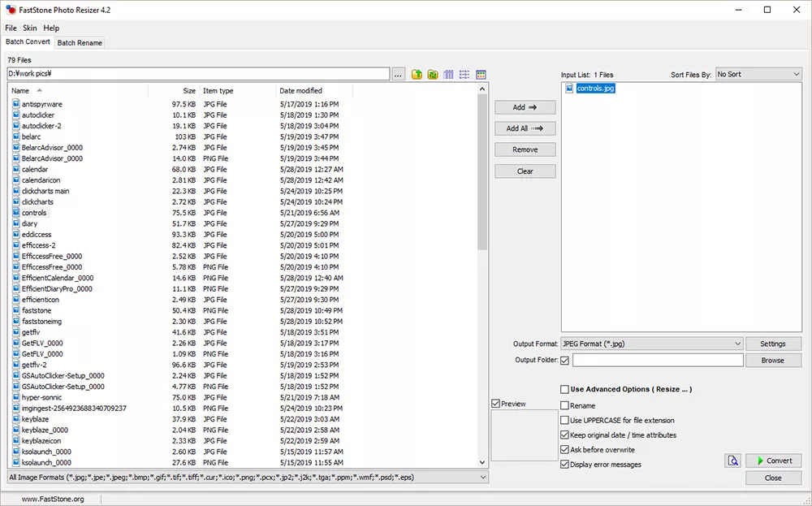Click the file icon beside edciccess

pos(16,235)
